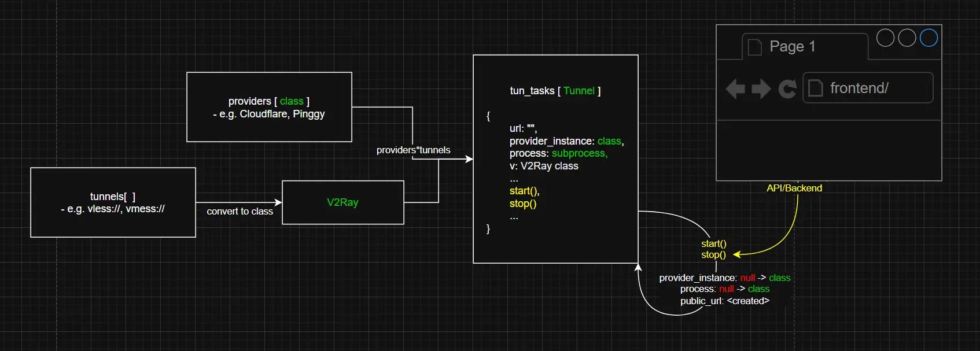Click the reload icon in browser mockup
Image resolution: width=980 pixels, height=351 pixels.
787,88
